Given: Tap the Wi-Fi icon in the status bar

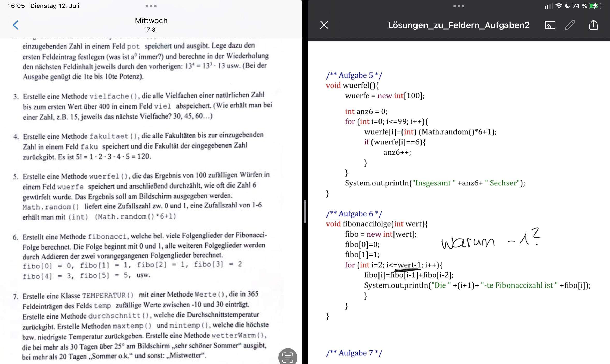Looking at the screenshot, I should (559, 6).
